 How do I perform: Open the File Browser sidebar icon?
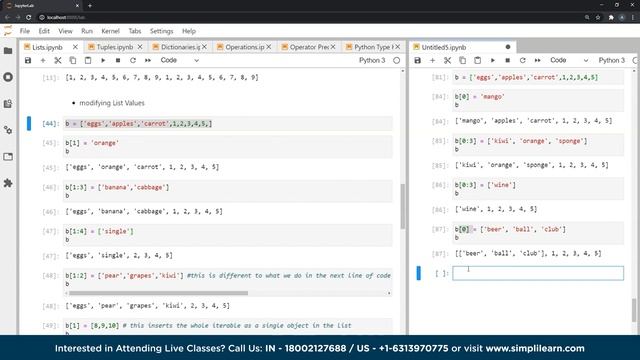click(8, 51)
